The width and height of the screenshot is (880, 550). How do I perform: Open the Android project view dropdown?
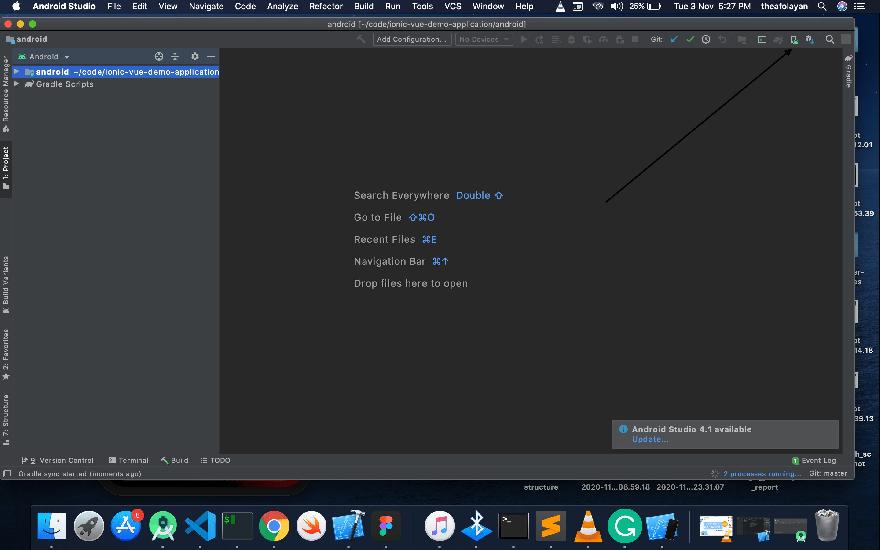[x=44, y=57]
